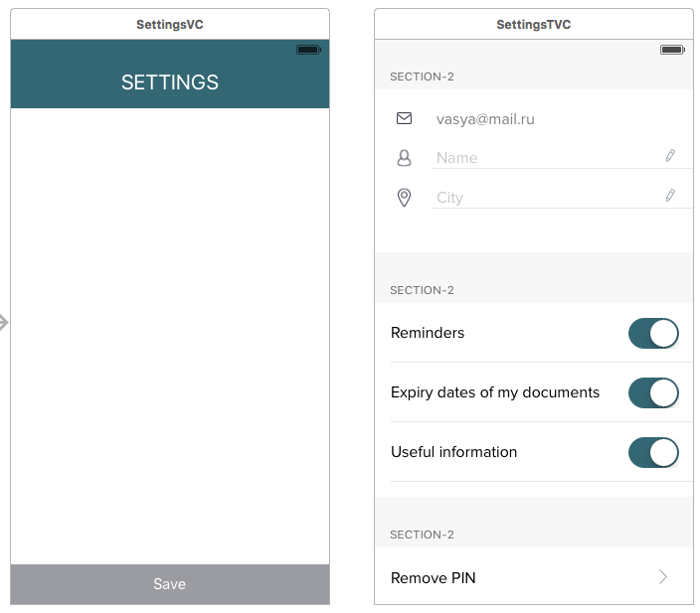The image size is (700, 613).
Task: Click the vasya@mail.ru email label
Action: 485,119
